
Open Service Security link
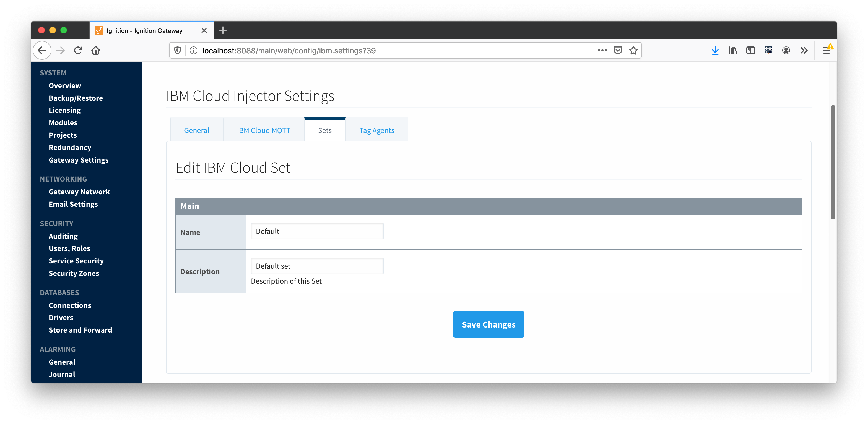click(x=76, y=261)
